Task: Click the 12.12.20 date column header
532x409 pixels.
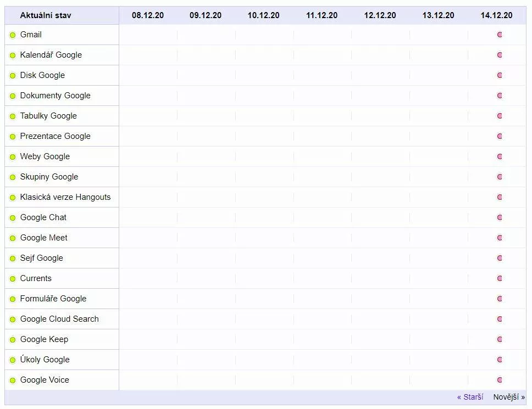Action: click(380, 15)
